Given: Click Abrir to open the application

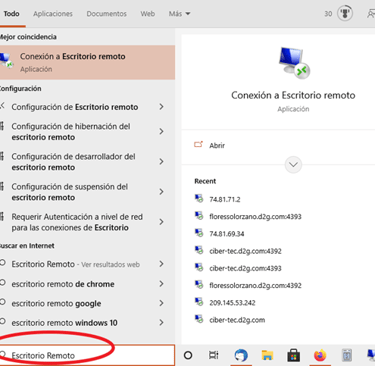Looking at the screenshot, I should click(217, 146).
